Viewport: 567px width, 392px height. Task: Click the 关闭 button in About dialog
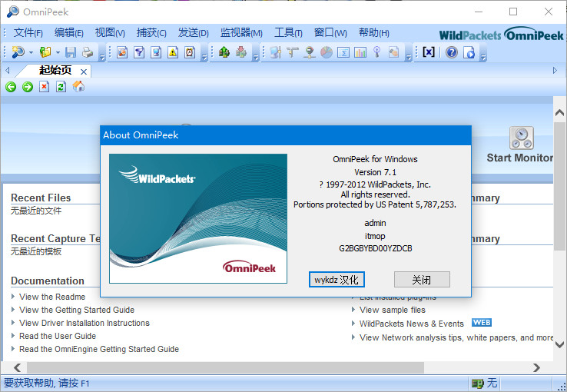422,280
